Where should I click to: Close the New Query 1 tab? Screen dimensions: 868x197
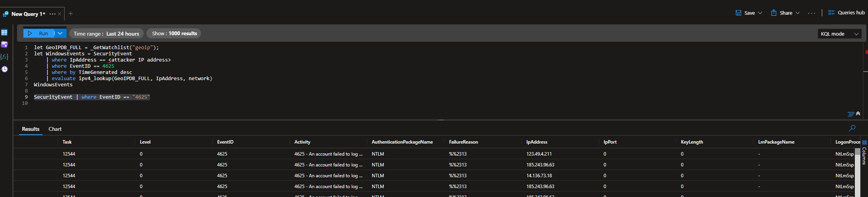point(60,14)
